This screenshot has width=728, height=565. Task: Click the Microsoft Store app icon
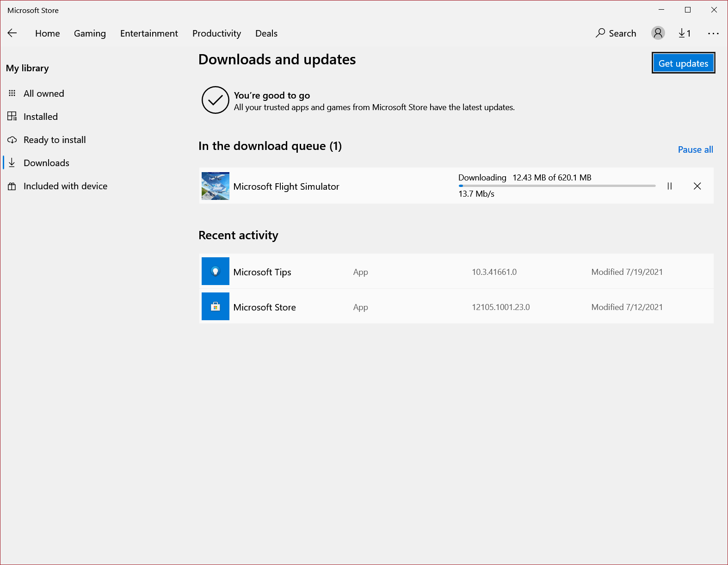(x=216, y=306)
